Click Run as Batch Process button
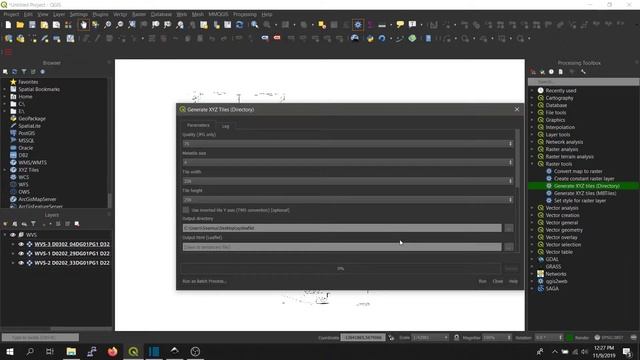The width and height of the screenshot is (640, 360). point(204,281)
